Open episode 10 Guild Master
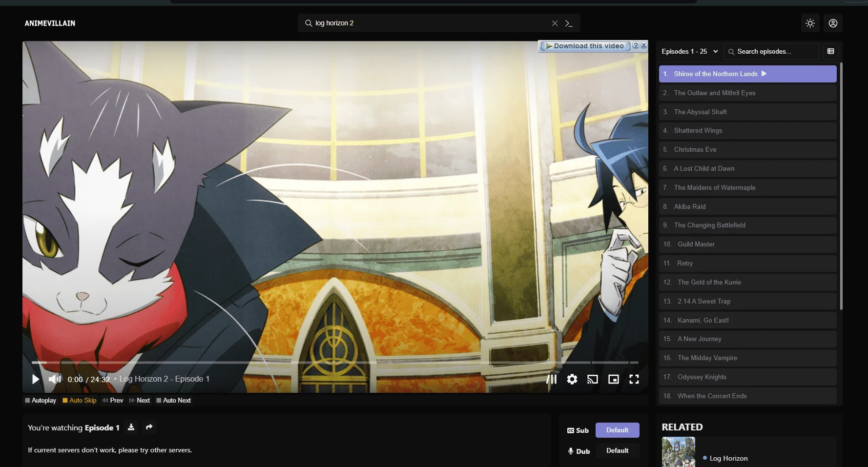 747,244
